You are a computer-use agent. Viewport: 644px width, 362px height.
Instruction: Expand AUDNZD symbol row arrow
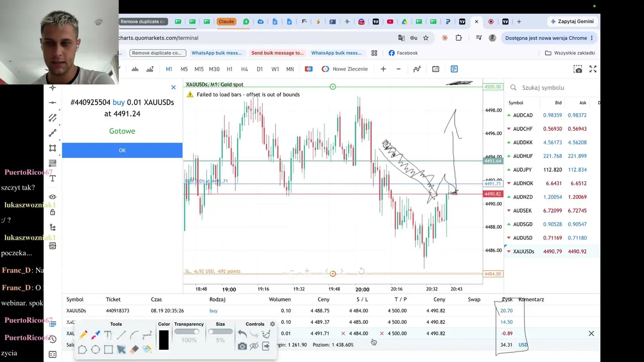click(509, 197)
